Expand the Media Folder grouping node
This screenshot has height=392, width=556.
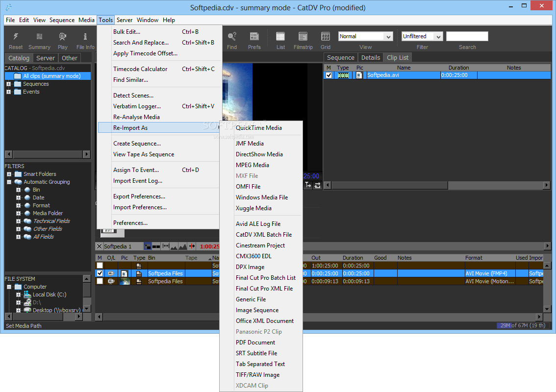pyautogui.click(x=18, y=213)
